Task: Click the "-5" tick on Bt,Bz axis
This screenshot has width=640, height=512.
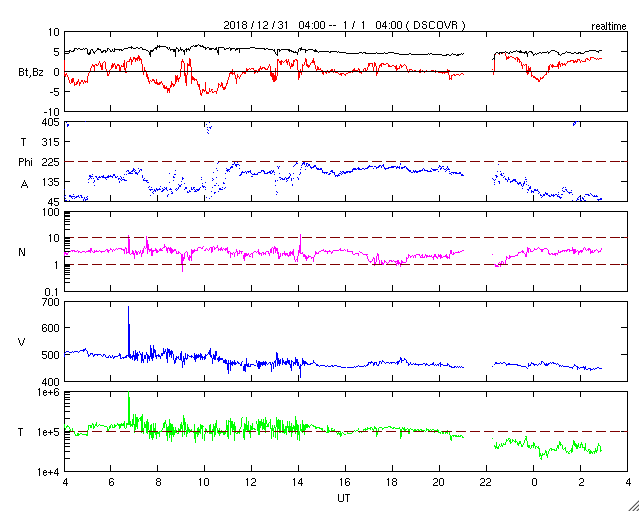Action: [x=55, y=92]
